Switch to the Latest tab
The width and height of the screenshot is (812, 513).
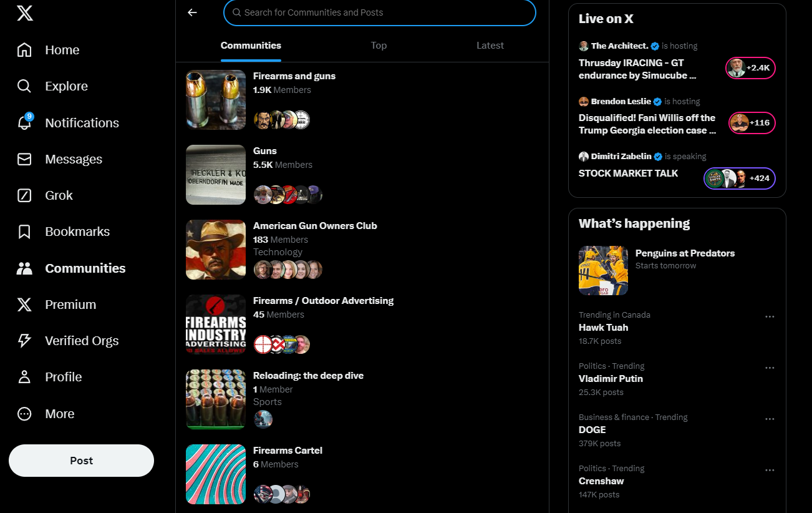pyautogui.click(x=490, y=46)
